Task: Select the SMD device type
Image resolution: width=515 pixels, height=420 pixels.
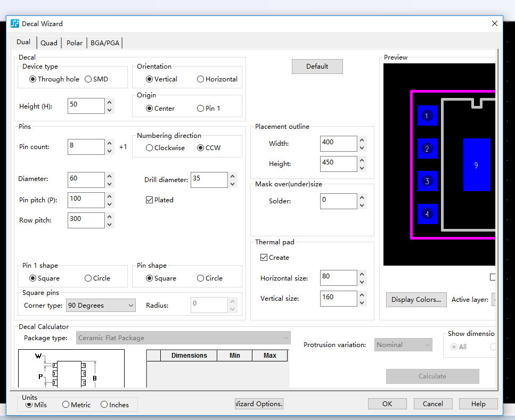Action: click(88, 79)
